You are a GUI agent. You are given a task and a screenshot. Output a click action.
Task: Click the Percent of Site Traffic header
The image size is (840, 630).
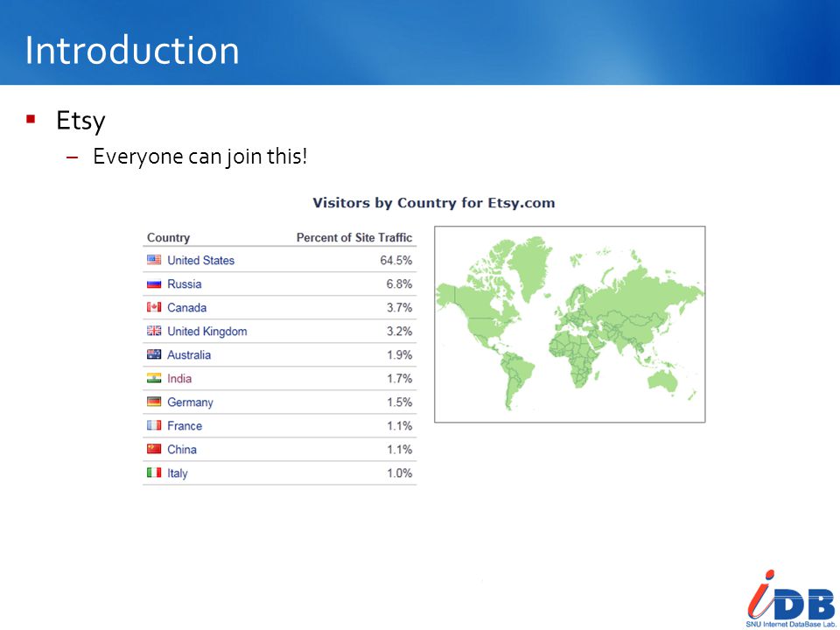point(354,237)
